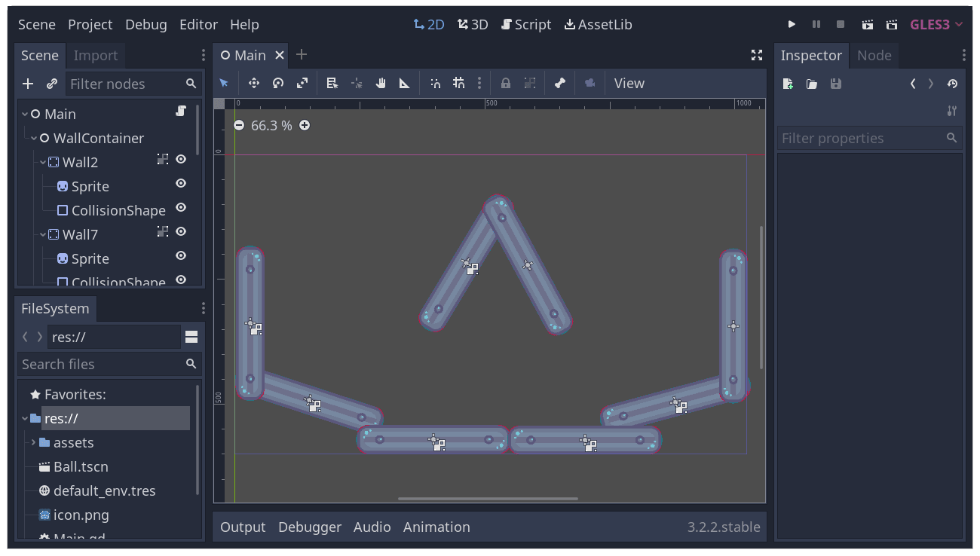
Task: Select the Ruler Mode tool
Action: tap(405, 83)
